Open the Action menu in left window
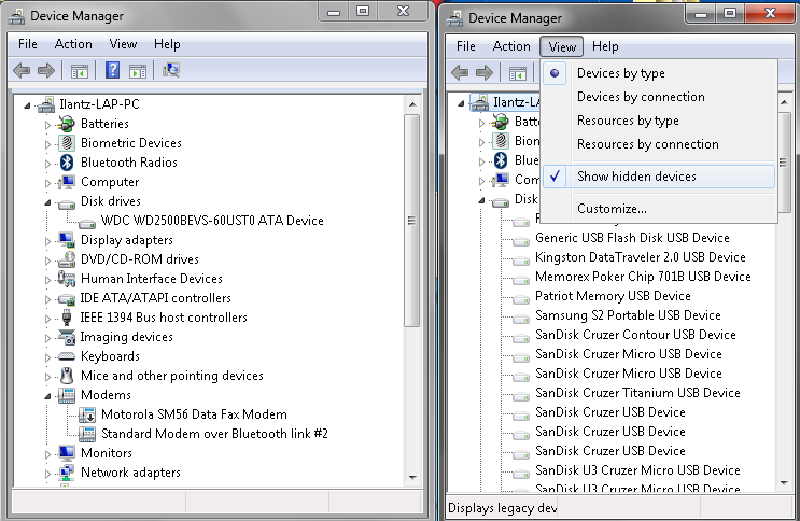The image size is (800, 521). [x=73, y=44]
